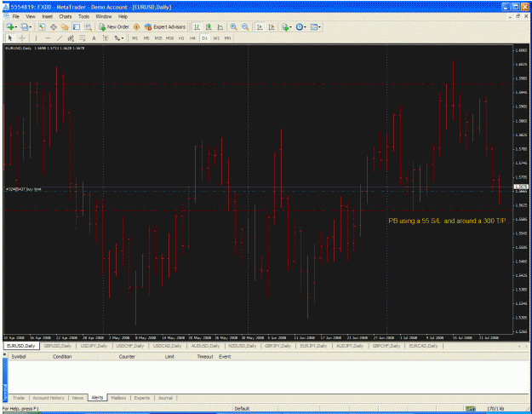The width and height of the screenshot is (532, 414).
Task: Switch chart to bar chart icon
Action: tap(197, 26)
